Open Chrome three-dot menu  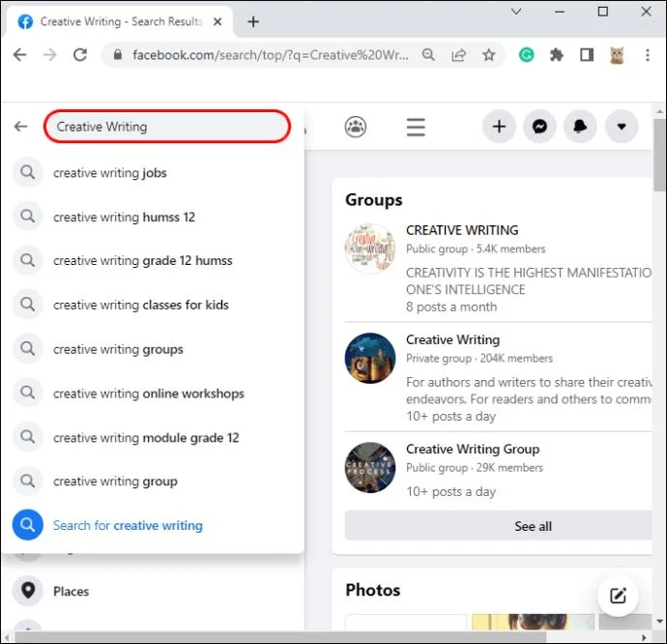pyautogui.click(x=647, y=55)
